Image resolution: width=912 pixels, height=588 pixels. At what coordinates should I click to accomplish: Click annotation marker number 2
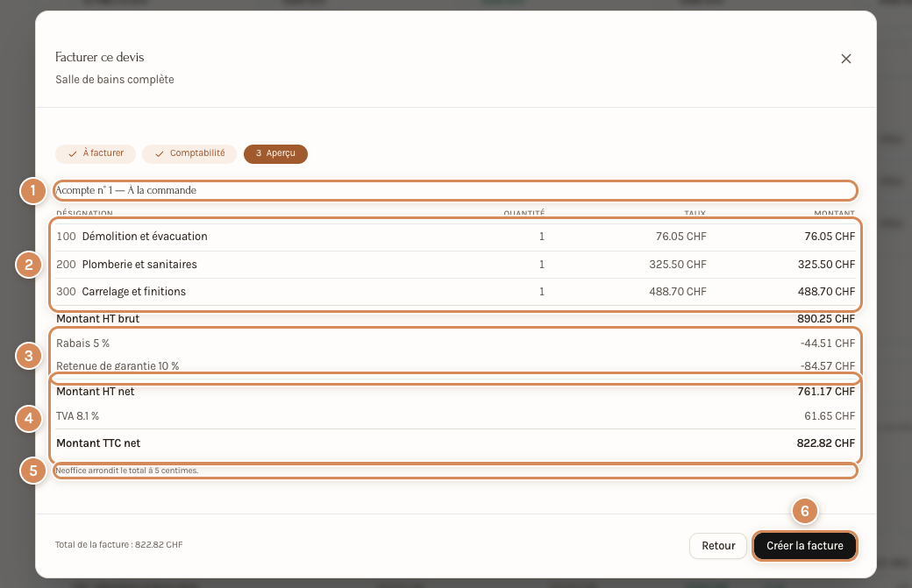pyautogui.click(x=28, y=265)
